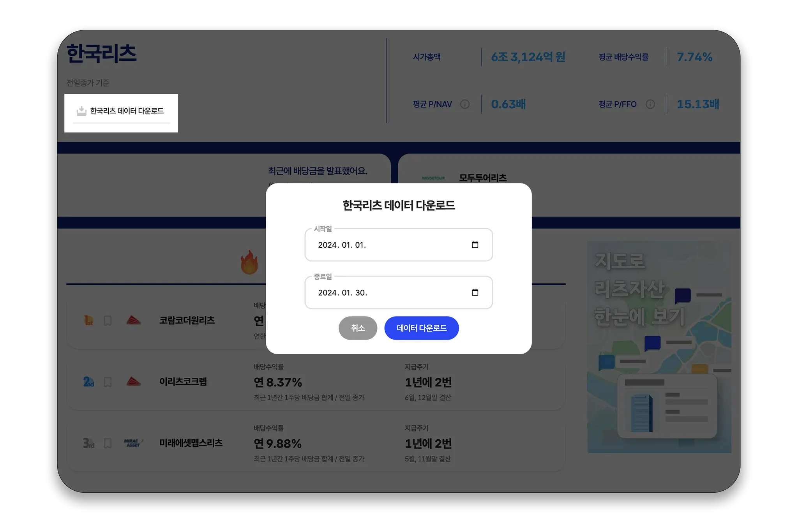The width and height of the screenshot is (798, 532).
Task: Click the 2nd rank badge icon
Action: coord(89,382)
